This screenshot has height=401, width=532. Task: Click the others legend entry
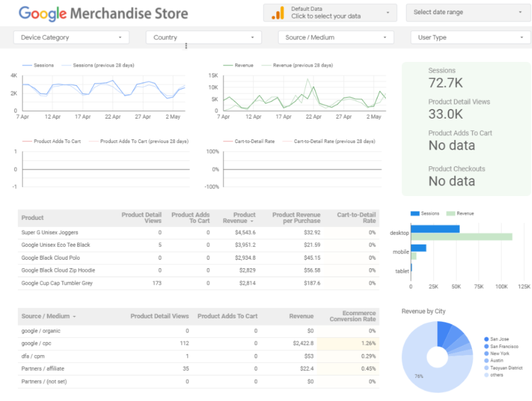pos(493,375)
